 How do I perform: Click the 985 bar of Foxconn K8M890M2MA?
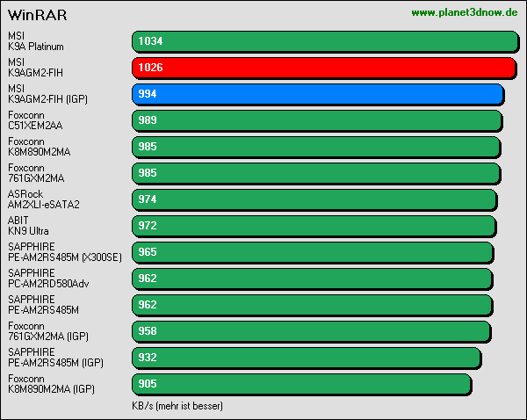pos(316,148)
